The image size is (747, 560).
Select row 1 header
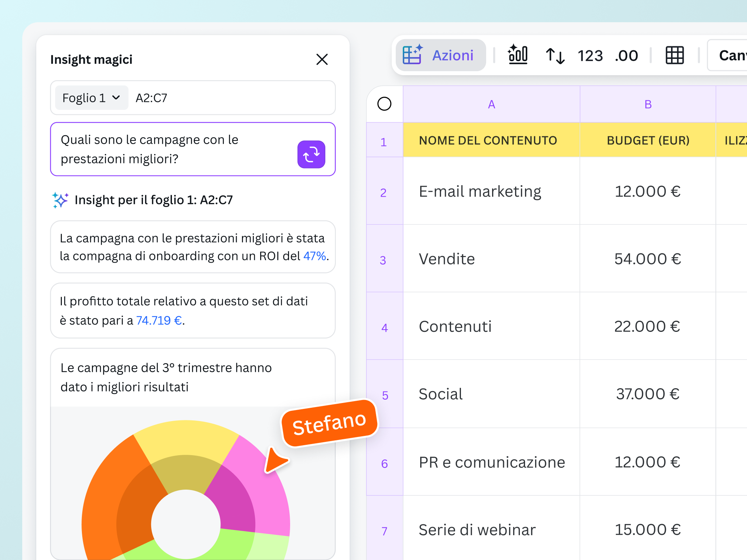click(384, 140)
